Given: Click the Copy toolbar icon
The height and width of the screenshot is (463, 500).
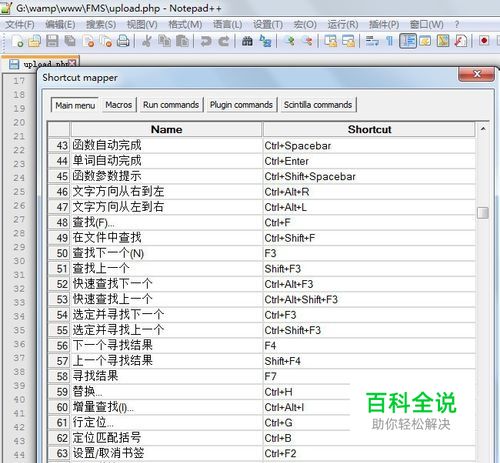Looking at the screenshot, I should [164, 41].
